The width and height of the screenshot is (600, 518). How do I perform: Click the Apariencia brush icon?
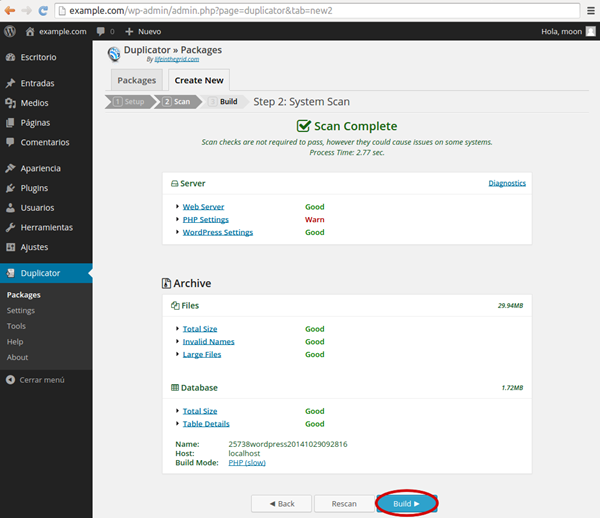[10, 168]
